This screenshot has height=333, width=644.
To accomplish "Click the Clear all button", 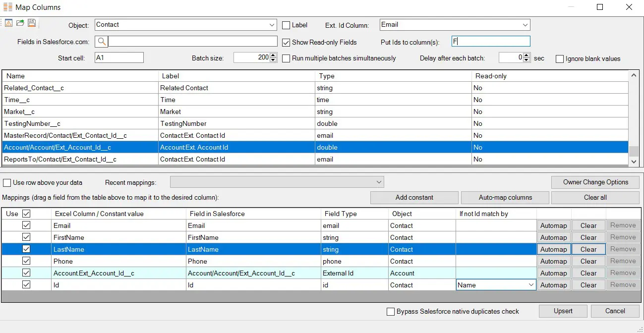I will pyautogui.click(x=595, y=198).
